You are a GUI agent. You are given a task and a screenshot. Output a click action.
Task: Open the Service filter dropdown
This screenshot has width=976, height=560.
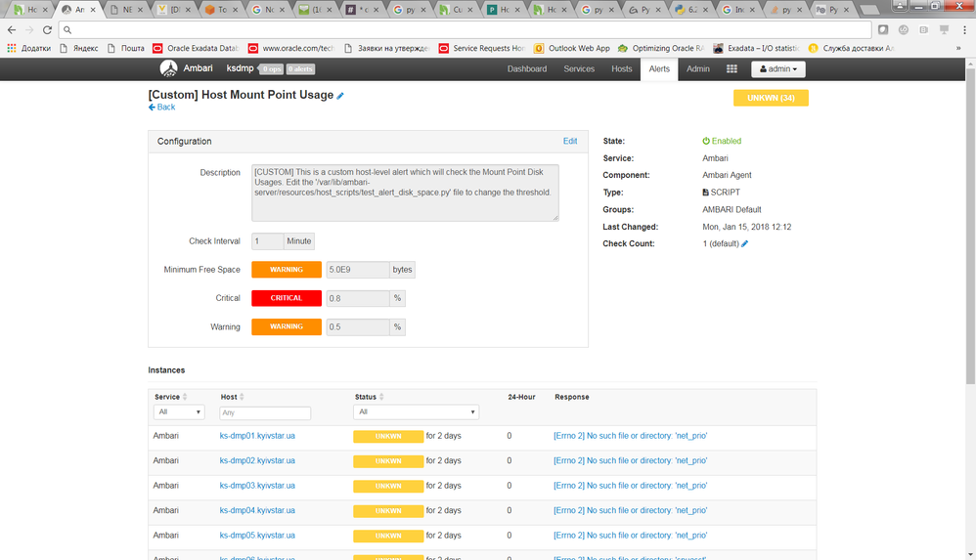pos(179,411)
